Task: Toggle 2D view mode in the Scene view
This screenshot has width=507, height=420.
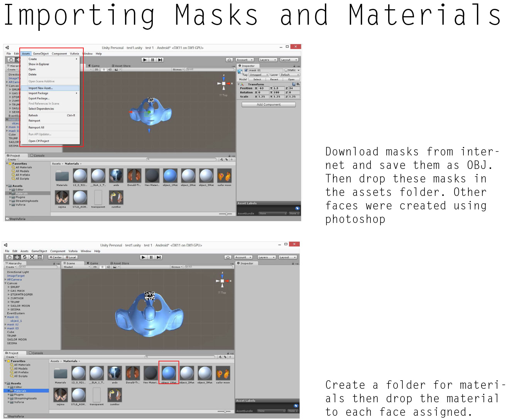Action: click(x=95, y=267)
